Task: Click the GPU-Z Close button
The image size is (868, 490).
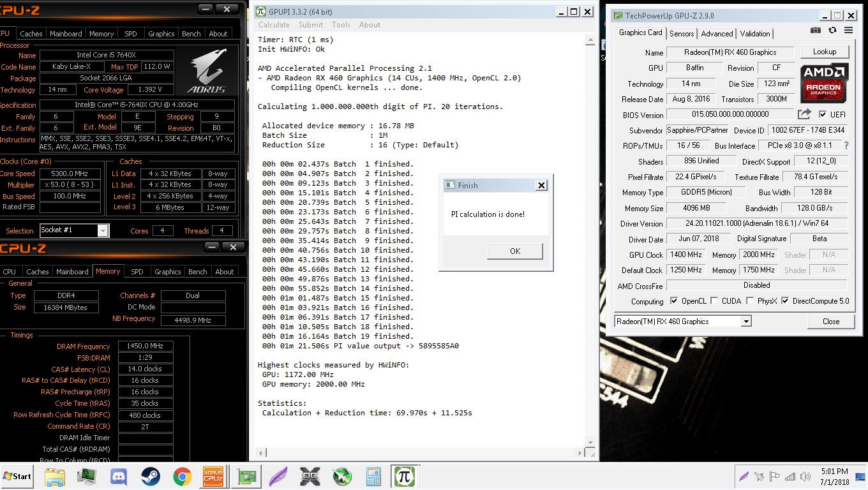Action: click(830, 322)
